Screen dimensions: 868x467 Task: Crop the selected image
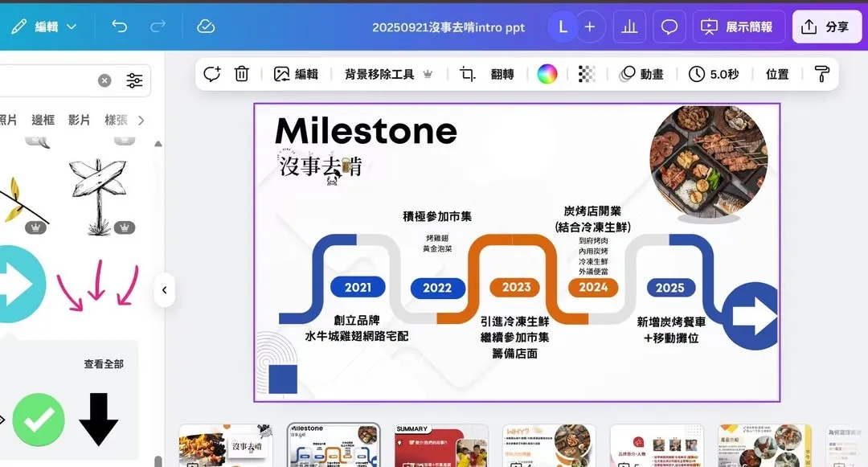pos(466,73)
